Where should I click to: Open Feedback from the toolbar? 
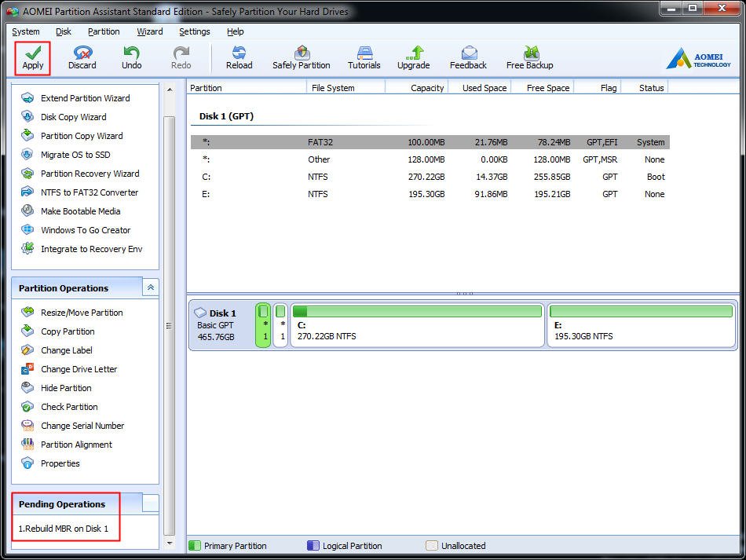coord(468,58)
